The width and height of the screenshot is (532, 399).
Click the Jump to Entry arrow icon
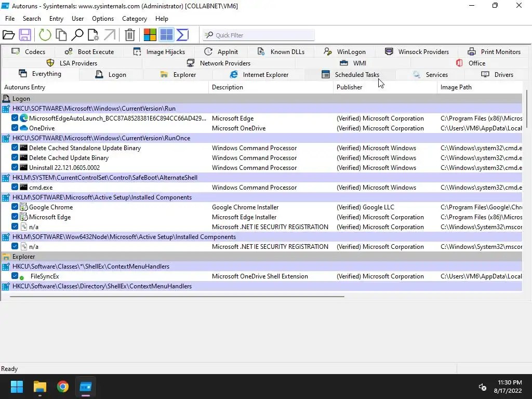click(x=110, y=35)
